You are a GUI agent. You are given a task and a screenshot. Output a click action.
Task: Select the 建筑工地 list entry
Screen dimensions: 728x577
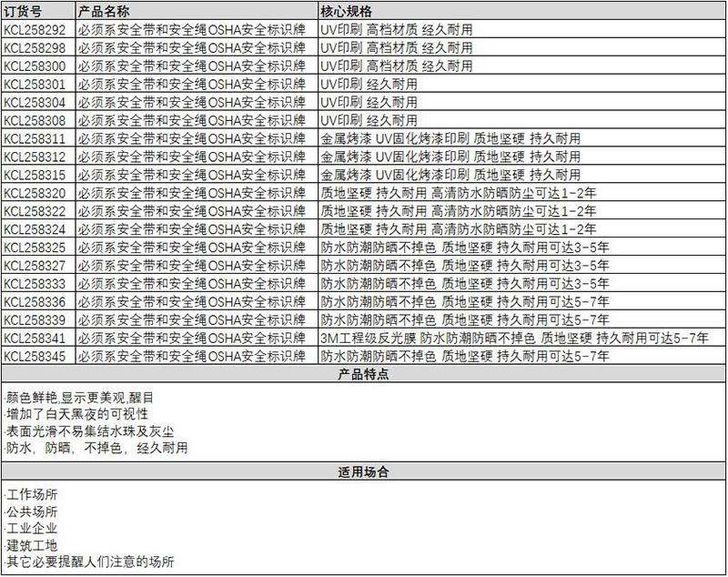[32, 545]
